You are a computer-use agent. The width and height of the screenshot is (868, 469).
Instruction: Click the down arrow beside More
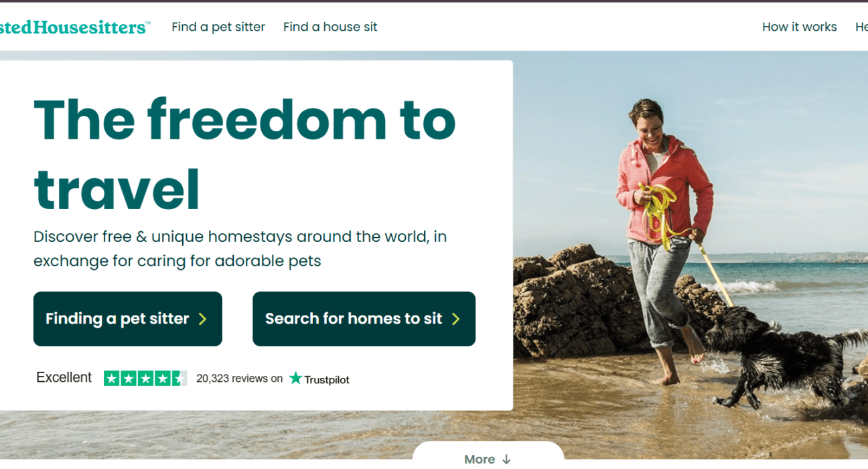pos(506,459)
